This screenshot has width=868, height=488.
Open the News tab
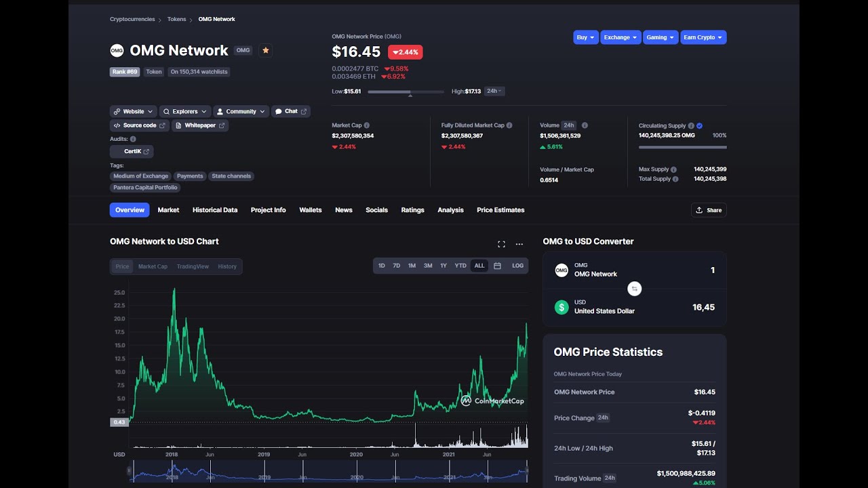coord(344,210)
